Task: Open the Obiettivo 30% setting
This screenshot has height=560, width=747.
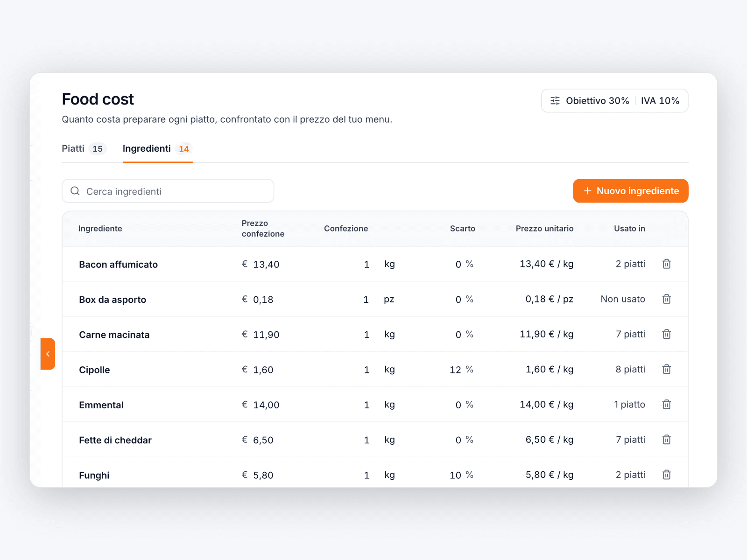Action: [x=597, y=101]
